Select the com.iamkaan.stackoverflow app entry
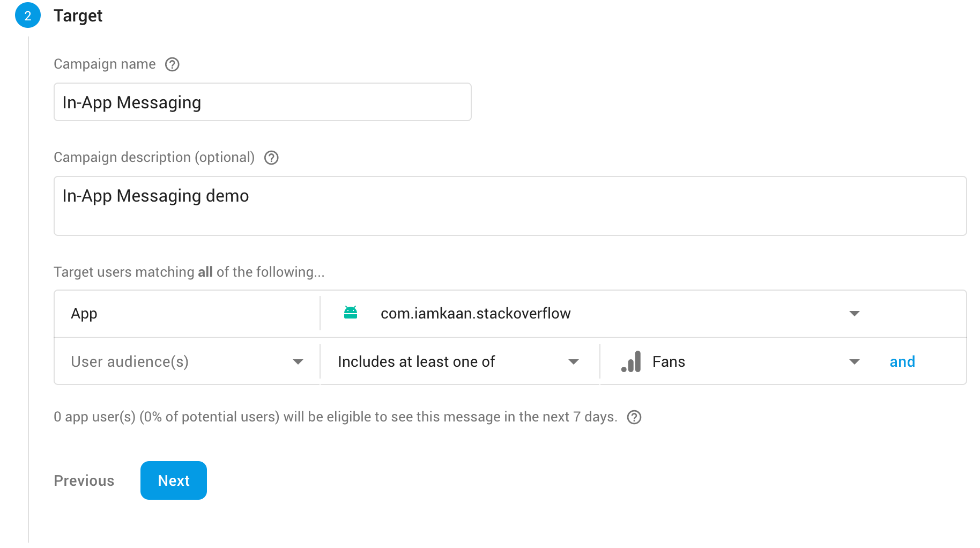Viewport: 980px width, 548px height. [x=476, y=313]
